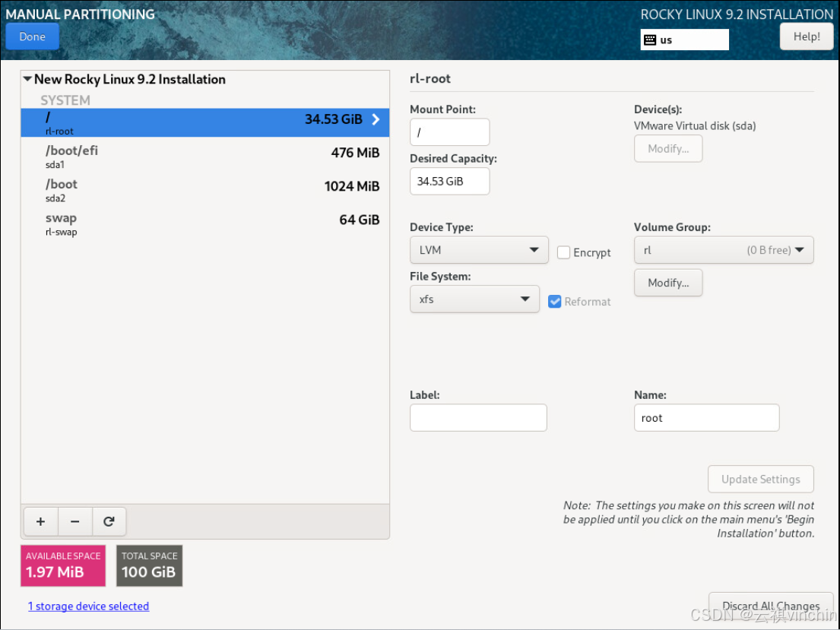Select the /boot sda2 partition
Image resolution: width=840 pixels, height=630 pixels.
coord(204,190)
